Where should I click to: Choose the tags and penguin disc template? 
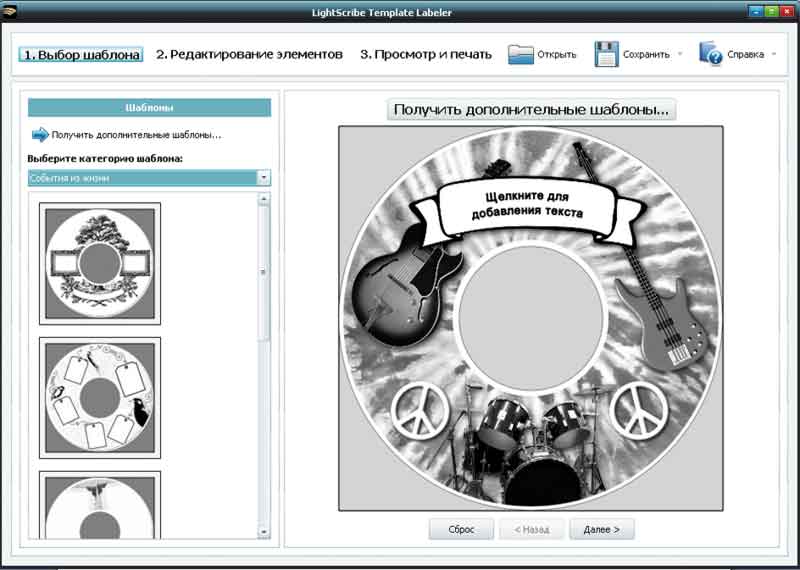[99, 397]
